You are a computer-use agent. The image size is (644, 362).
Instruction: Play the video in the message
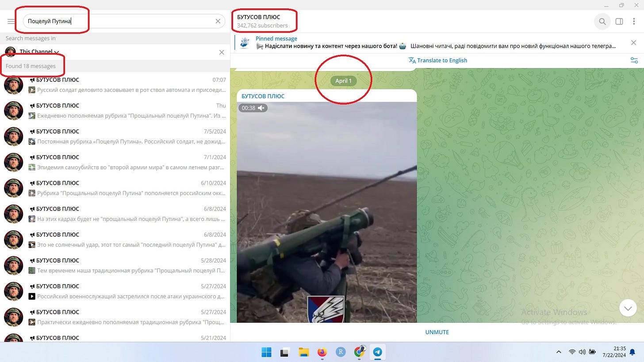pyautogui.click(x=327, y=212)
